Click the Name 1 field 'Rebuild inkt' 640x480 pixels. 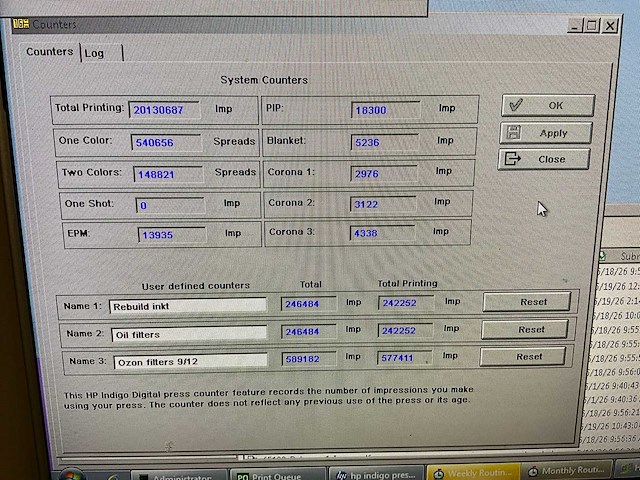188,306
